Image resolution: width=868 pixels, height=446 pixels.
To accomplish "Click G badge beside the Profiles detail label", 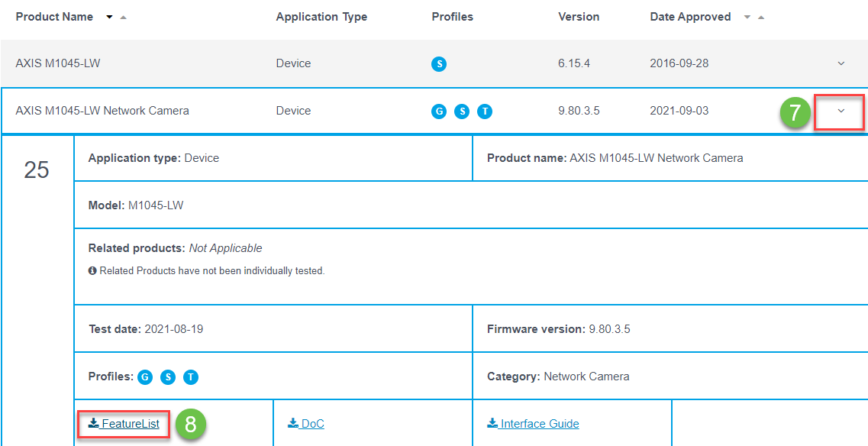I will pyautogui.click(x=145, y=377).
